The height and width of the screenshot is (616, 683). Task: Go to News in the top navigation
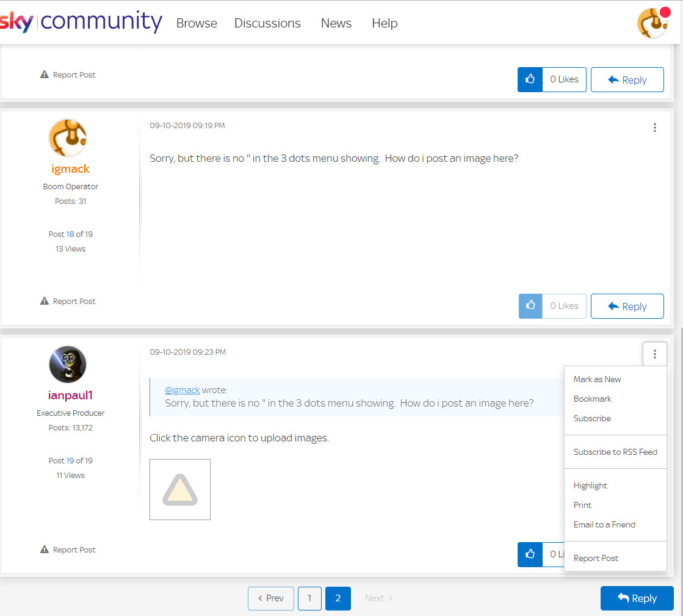click(336, 23)
